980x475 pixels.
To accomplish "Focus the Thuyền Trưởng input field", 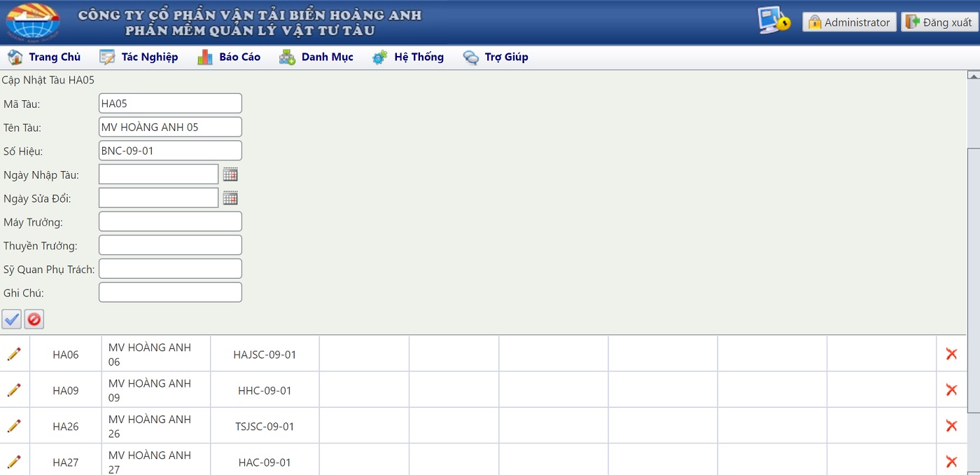I will 170,245.
